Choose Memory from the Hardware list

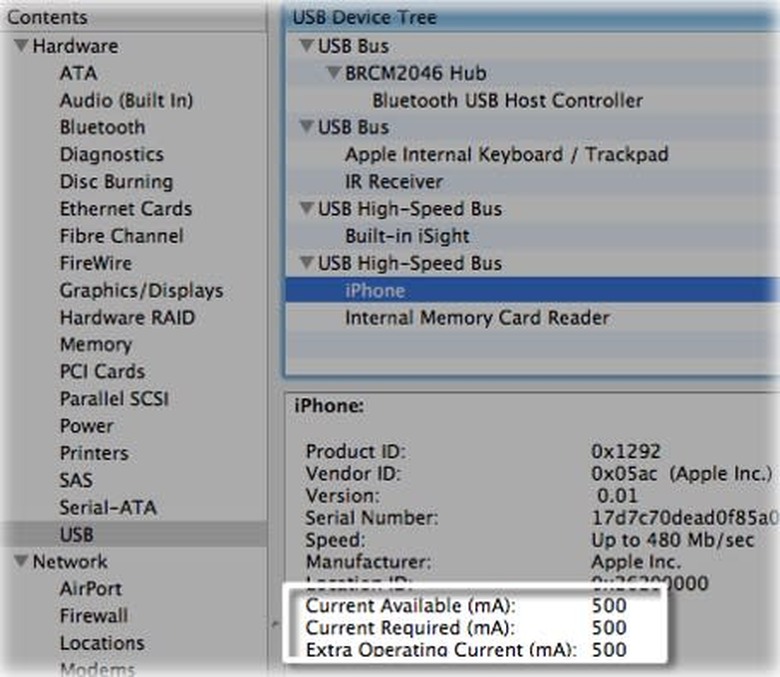(x=95, y=345)
